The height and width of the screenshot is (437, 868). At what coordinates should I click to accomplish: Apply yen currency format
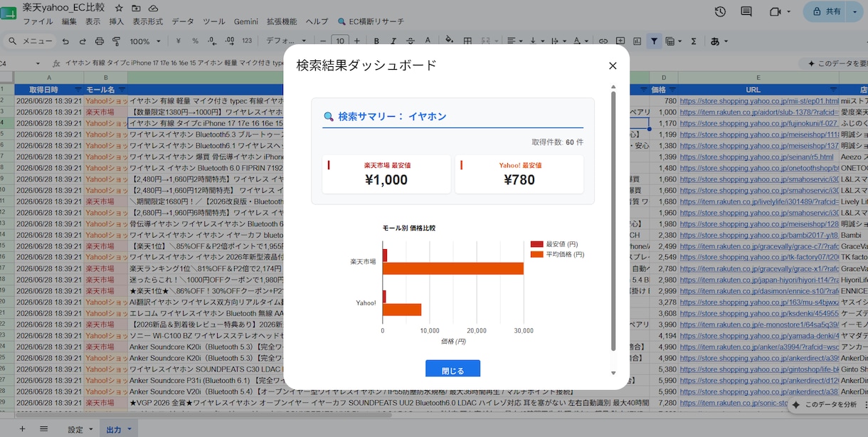coord(177,41)
